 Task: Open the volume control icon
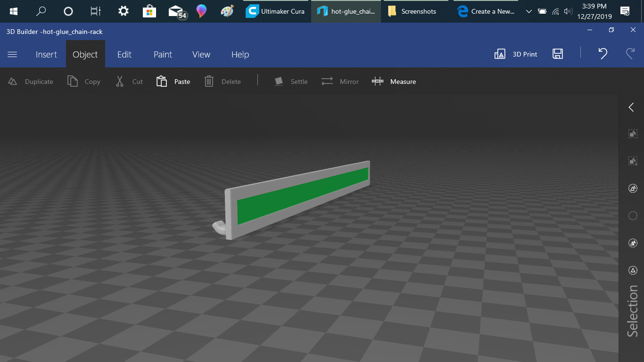point(568,11)
